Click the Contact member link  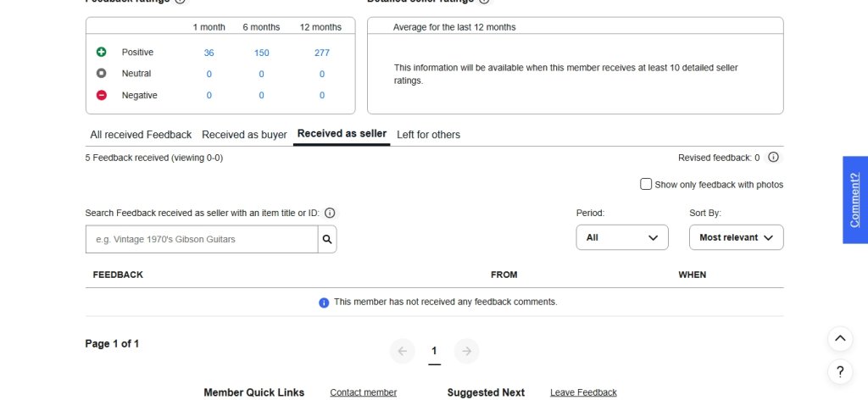(363, 392)
